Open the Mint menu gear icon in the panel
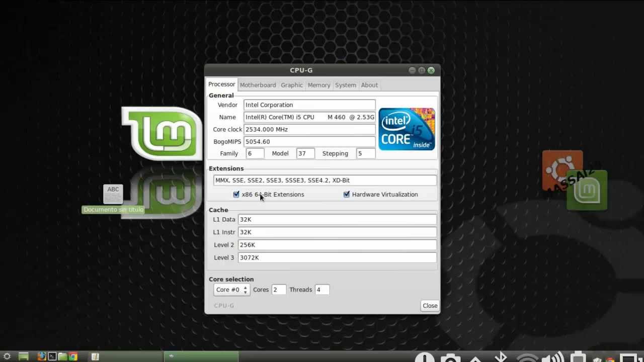Viewport: 644px width, 362px height. (x=7, y=356)
